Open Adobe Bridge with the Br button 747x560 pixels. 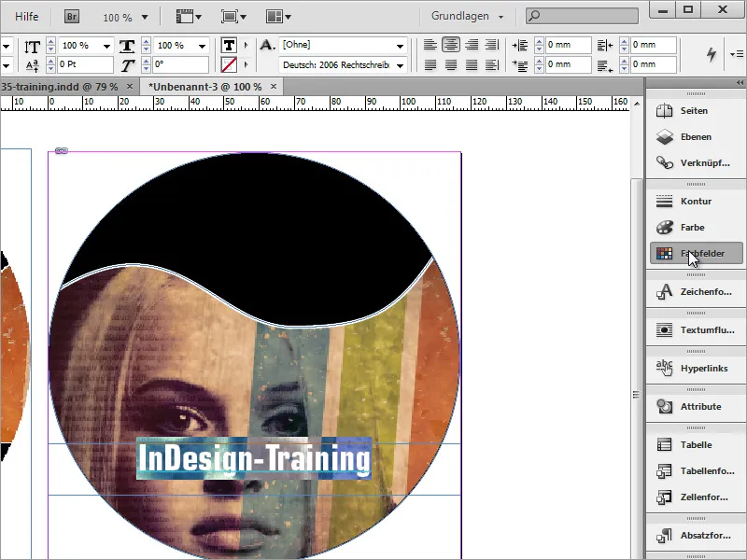(x=72, y=17)
